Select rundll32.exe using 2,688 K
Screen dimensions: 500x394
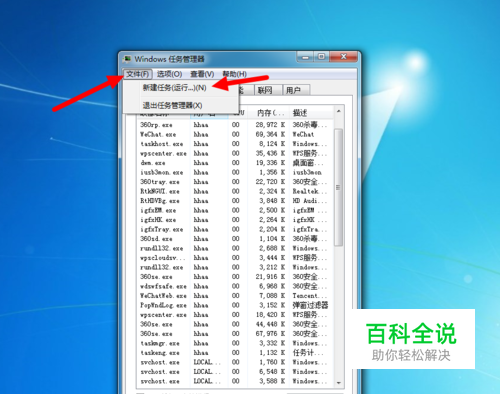point(162,248)
